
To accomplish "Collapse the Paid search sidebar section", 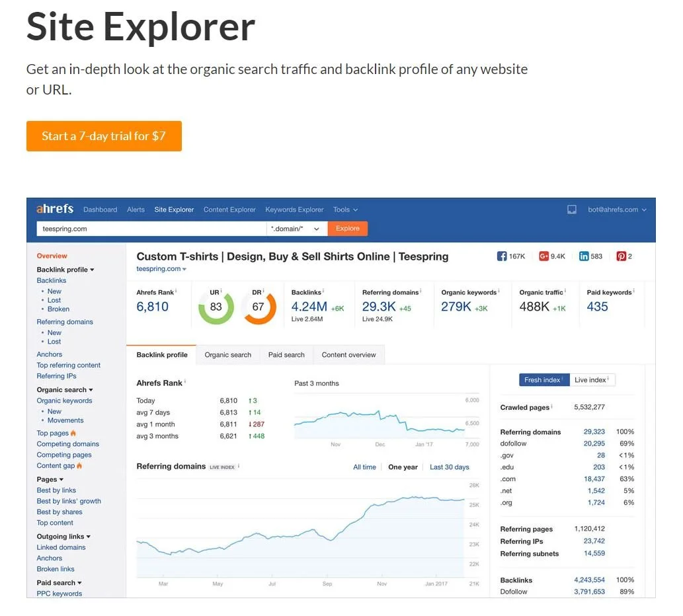I will tap(60, 582).
